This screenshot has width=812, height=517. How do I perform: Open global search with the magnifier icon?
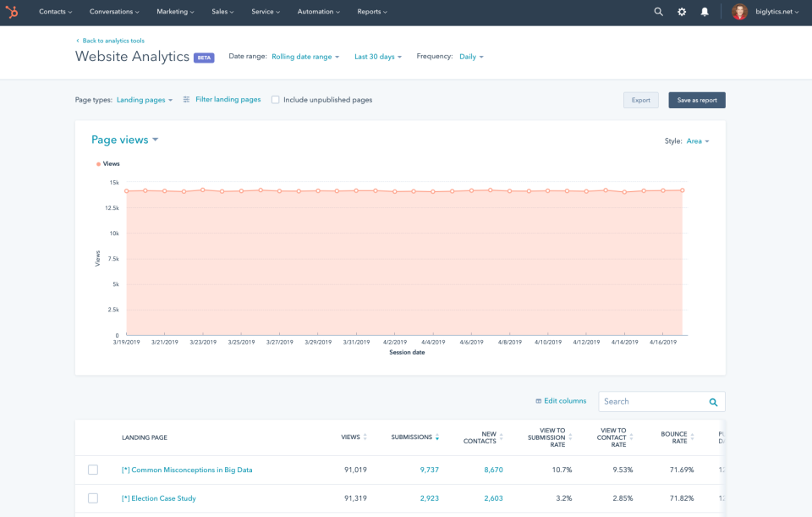[x=658, y=12]
